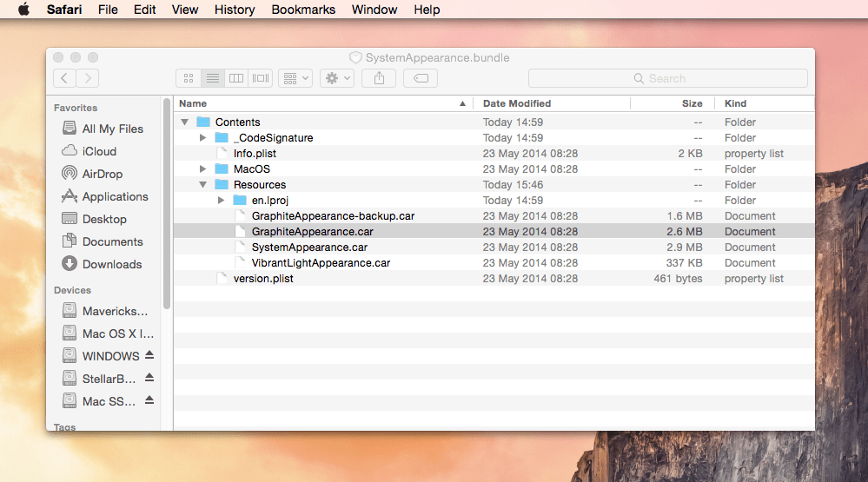Click the Edit Tags toolbar button
This screenshot has width=868, height=482.
pyautogui.click(x=421, y=78)
